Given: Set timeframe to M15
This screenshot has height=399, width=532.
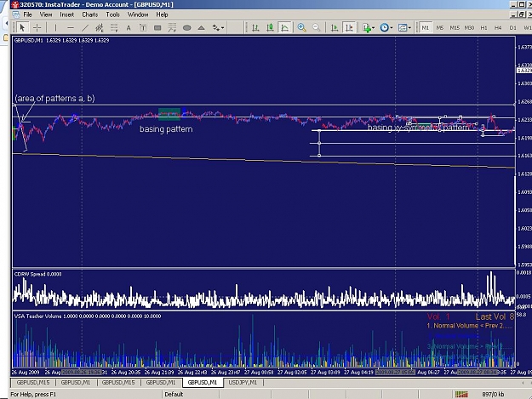Looking at the screenshot, I should coord(455,28).
